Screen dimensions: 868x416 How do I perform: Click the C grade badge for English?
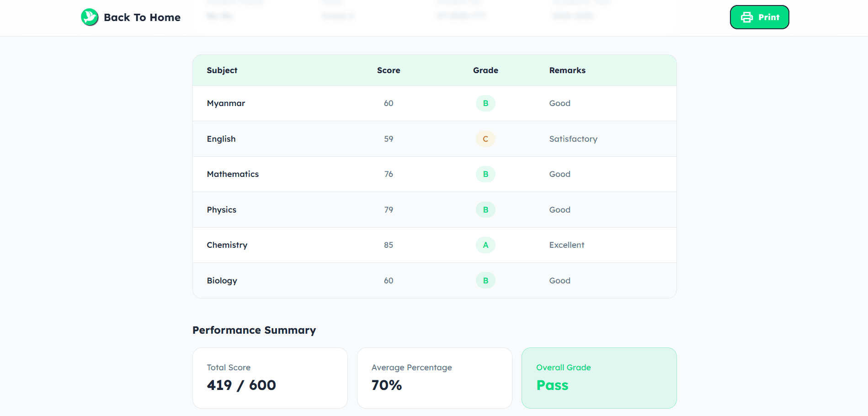(x=485, y=139)
